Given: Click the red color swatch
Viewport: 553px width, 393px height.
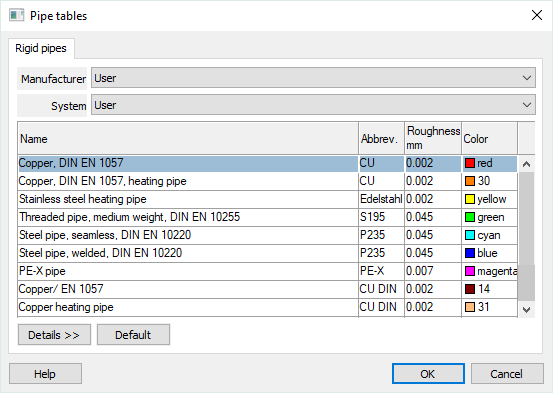Looking at the screenshot, I should [x=470, y=163].
